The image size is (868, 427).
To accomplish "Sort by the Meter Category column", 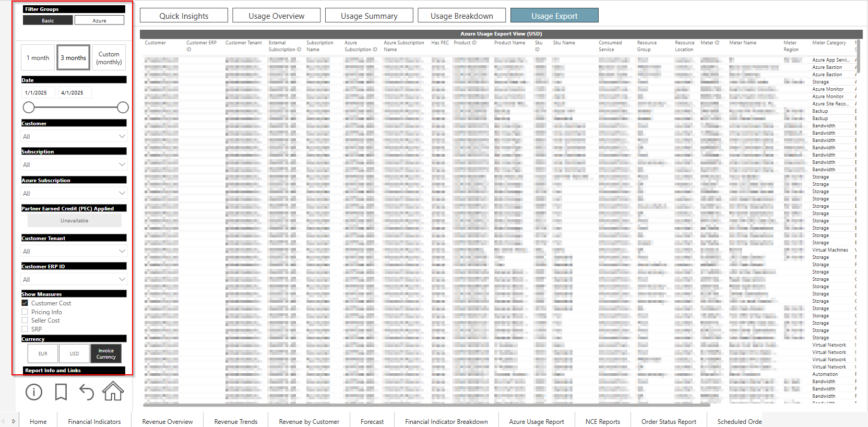I will coord(829,43).
